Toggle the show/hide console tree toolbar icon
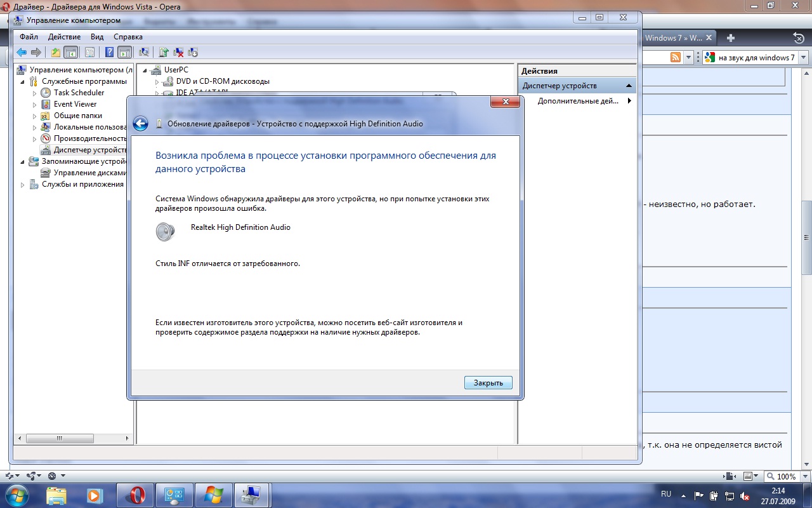Screen dimensions: 812x508 tap(71, 52)
